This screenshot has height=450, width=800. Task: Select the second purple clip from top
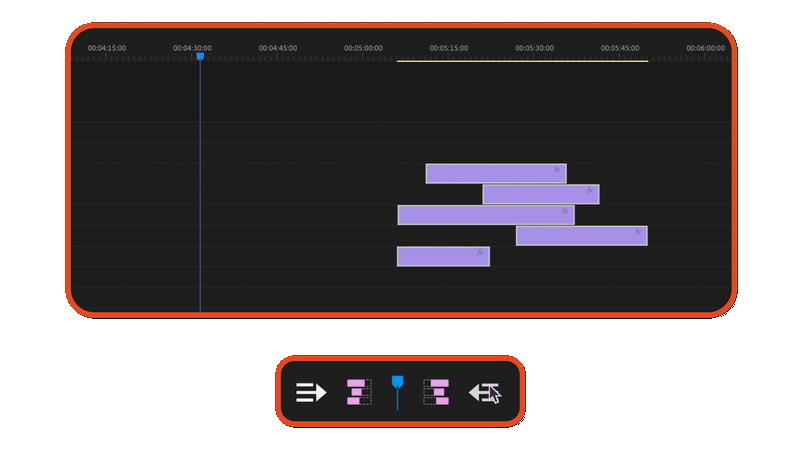(x=535, y=195)
